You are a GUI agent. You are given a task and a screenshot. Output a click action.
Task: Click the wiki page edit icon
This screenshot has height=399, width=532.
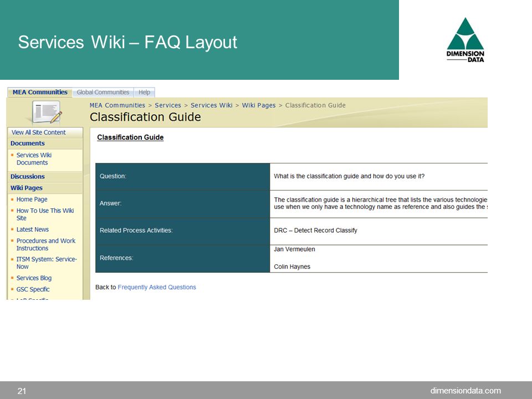(47, 112)
